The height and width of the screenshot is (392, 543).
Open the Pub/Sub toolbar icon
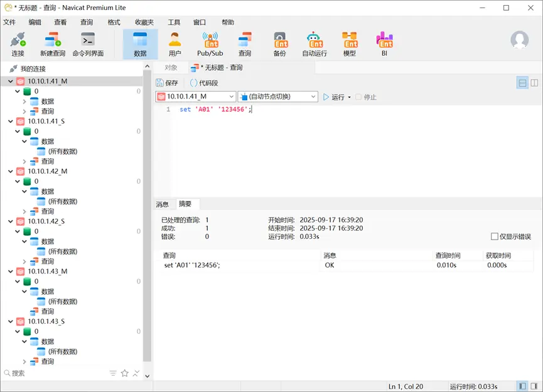tap(210, 44)
